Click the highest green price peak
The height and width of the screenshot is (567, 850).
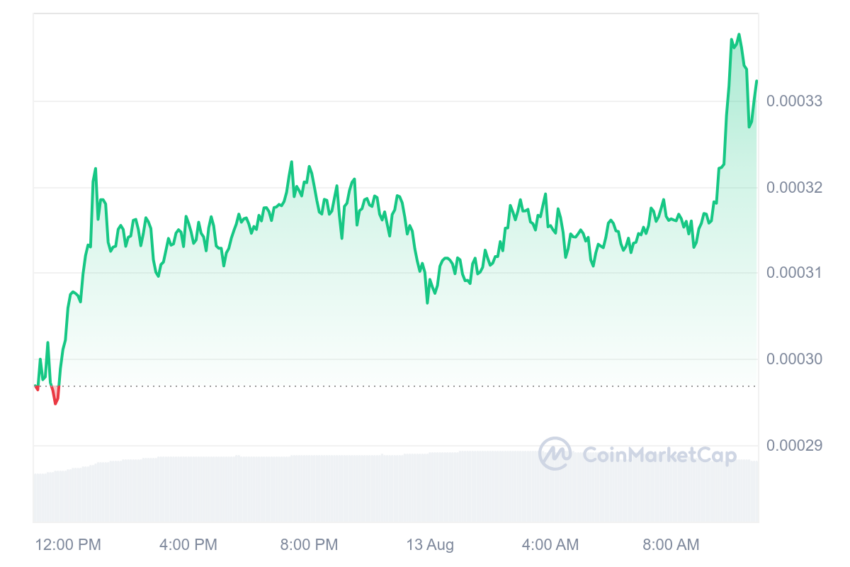coord(739,35)
